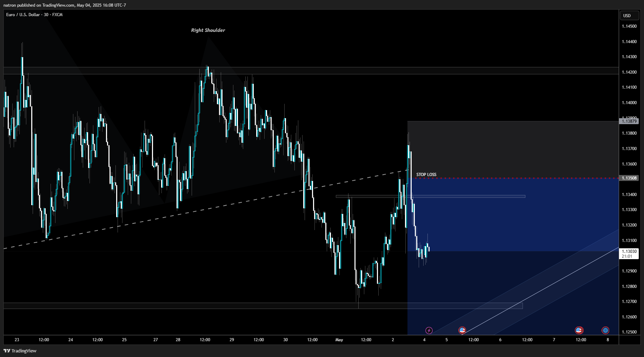Screen dimensions: 644x357
Task: Click the purple lightning event icon
Action: 429,330
